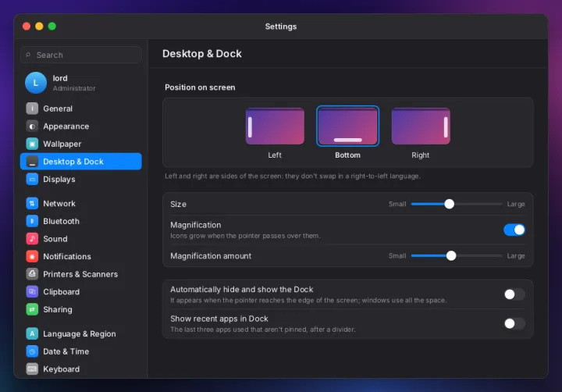Open the Printers & Scanners label
This screenshot has width=562, height=392.
(80, 274)
